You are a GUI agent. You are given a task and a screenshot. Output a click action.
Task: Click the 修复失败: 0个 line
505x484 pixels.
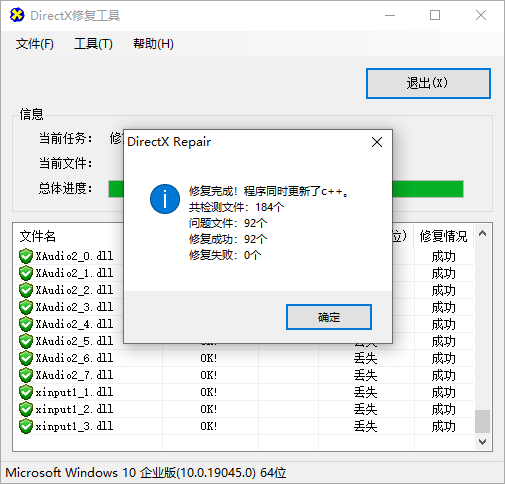coord(225,255)
